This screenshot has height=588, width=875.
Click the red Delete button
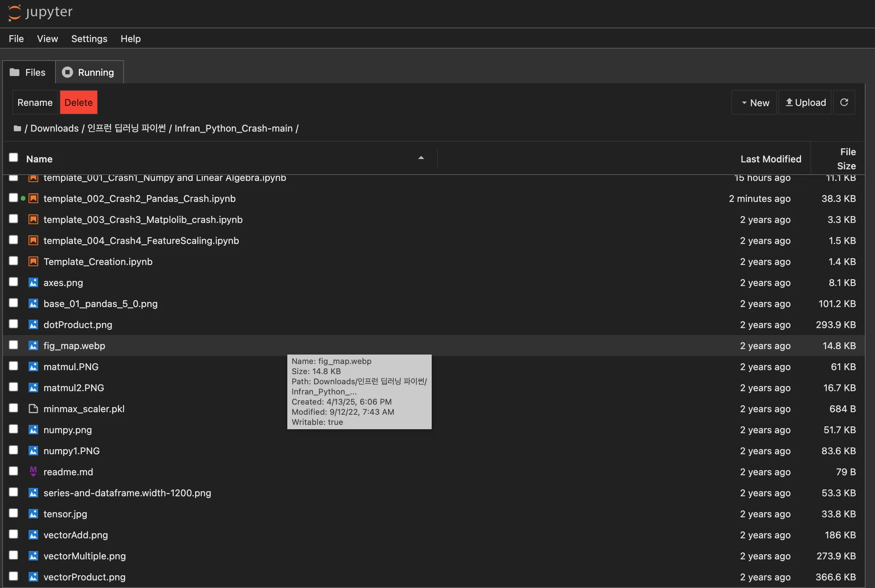click(78, 102)
